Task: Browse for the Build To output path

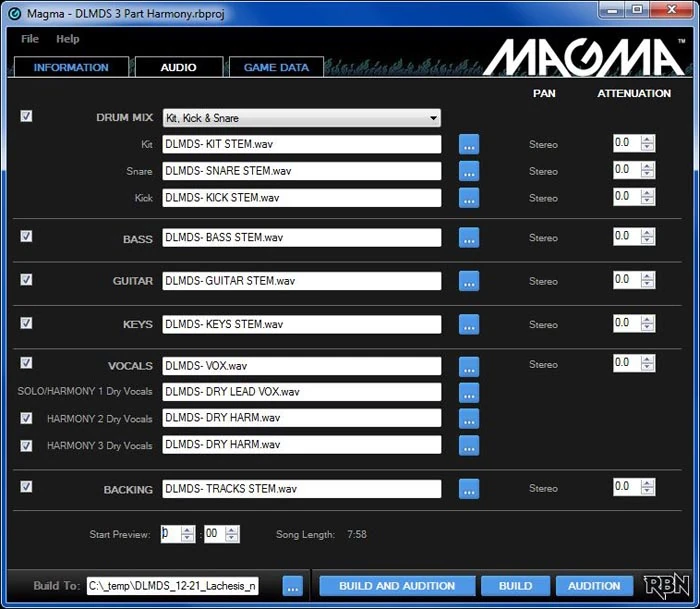Action: pos(292,586)
